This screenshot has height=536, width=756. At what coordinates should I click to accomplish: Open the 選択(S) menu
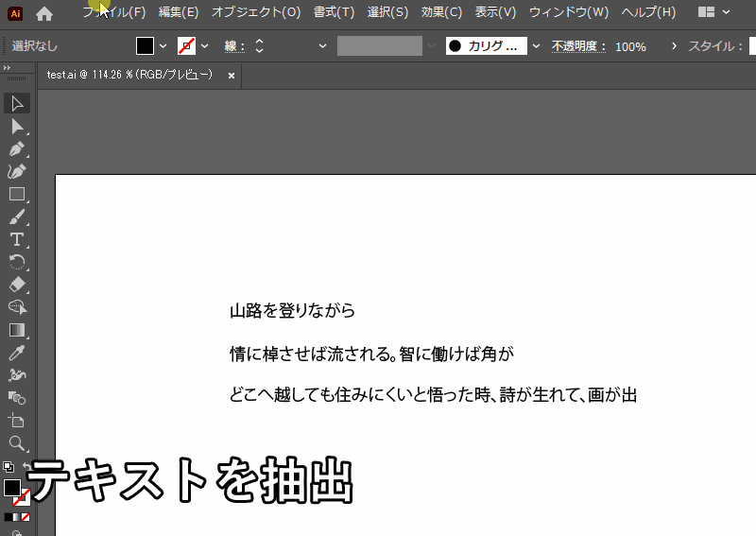(387, 12)
